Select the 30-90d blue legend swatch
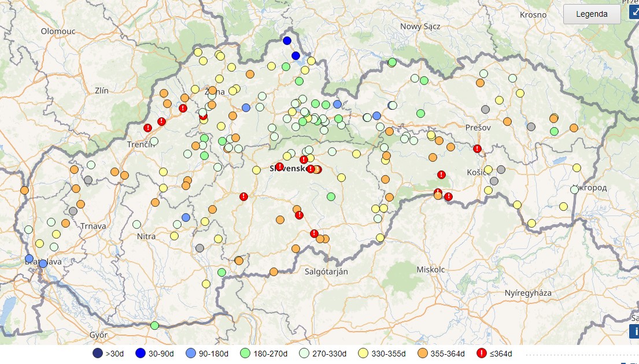Image resolution: width=639 pixels, height=364 pixels. (139, 353)
